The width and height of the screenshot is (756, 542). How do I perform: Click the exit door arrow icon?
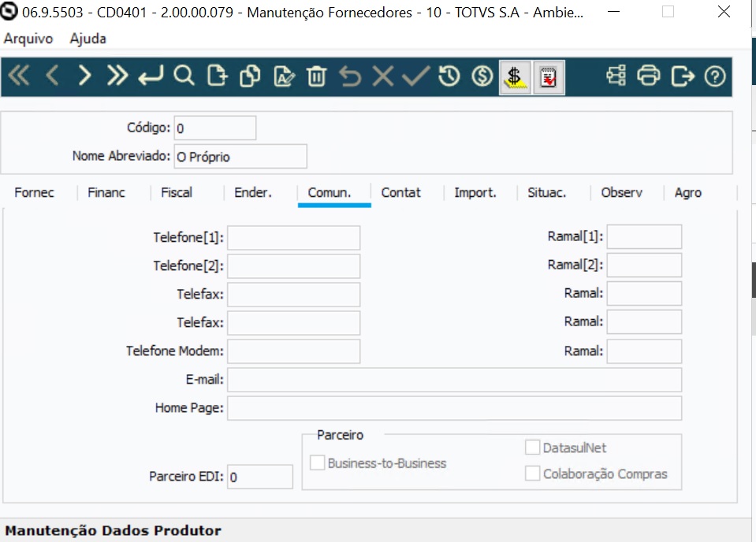coord(682,76)
